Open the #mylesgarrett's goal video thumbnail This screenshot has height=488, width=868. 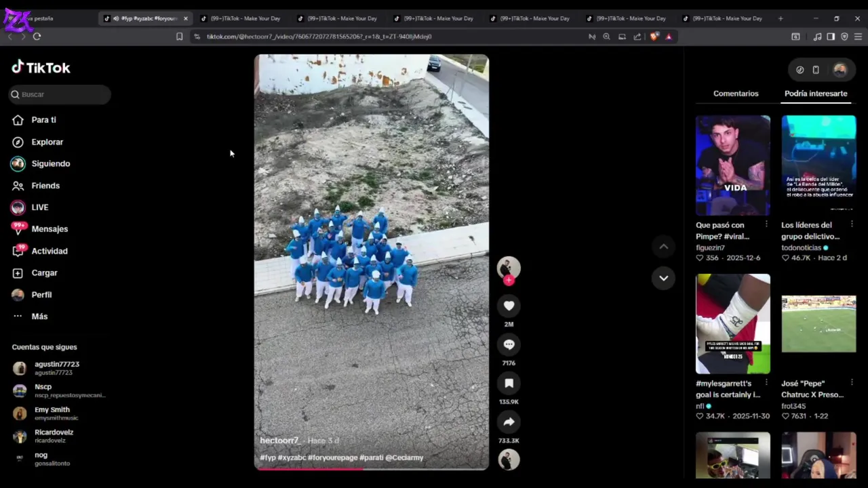(733, 324)
